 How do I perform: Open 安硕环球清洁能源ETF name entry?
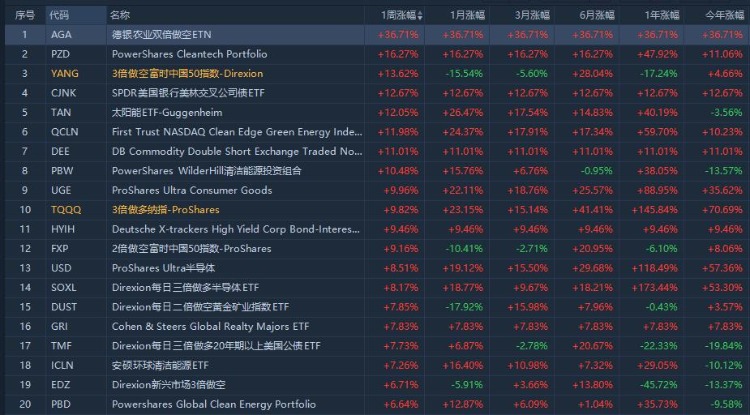pyautogui.click(x=160, y=365)
